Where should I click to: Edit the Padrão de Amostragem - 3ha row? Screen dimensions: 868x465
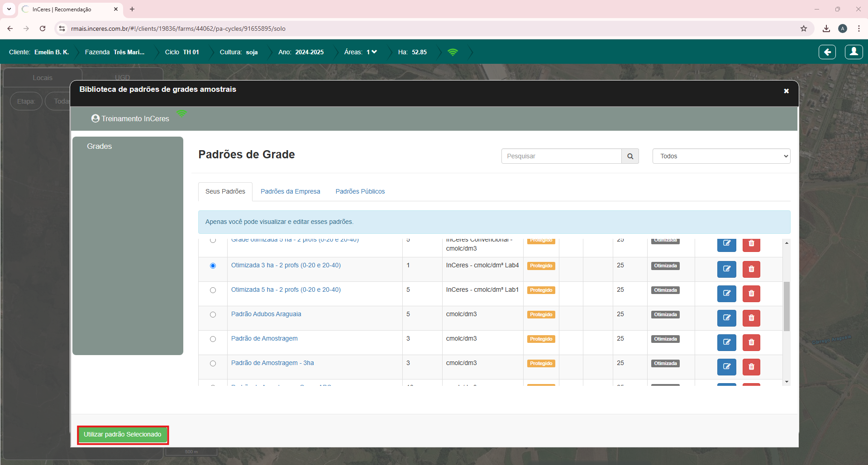(726, 366)
